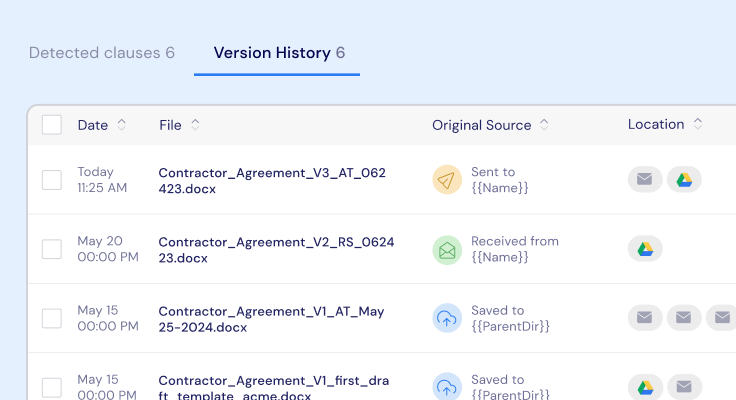Tick checkbox for Contractor_Agreement_V1_AT_May25-2024.docx row
The image size is (736, 400).
click(x=52, y=318)
